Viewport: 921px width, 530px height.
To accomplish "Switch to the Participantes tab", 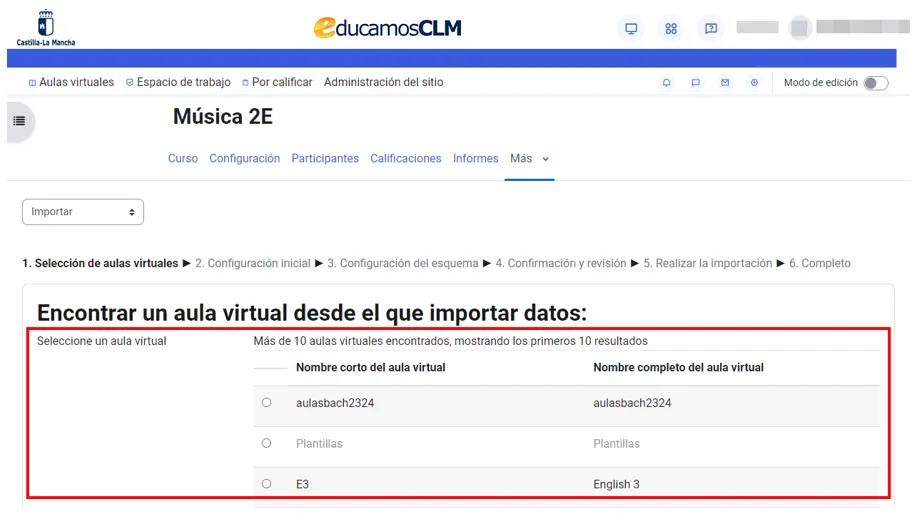I will click(x=325, y=159).
